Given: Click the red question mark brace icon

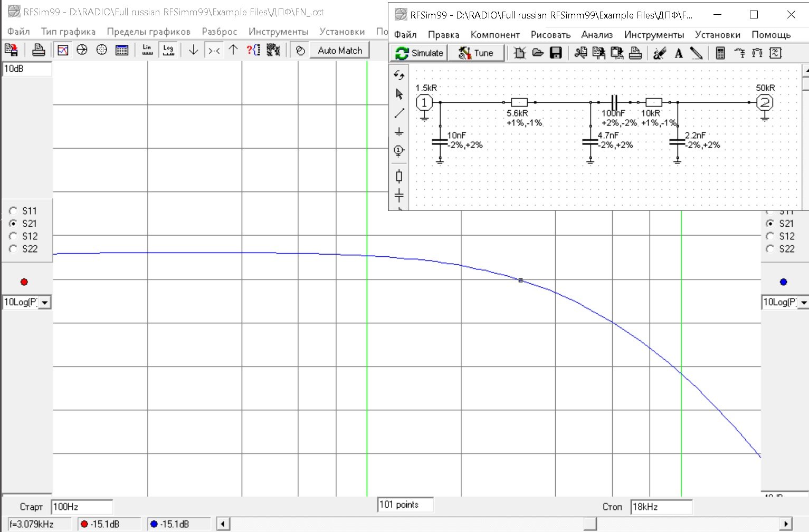Looking at the screenshot, I should (x=253, y=50).
